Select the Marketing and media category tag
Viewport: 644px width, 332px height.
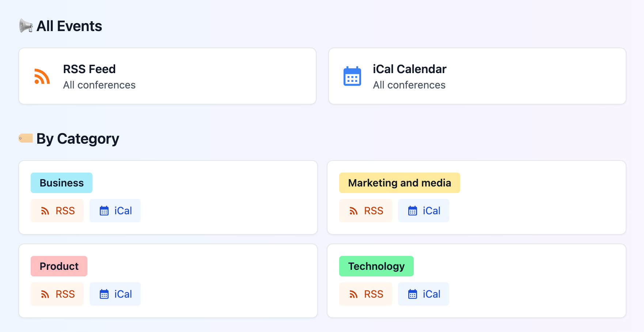pos(399,183)
